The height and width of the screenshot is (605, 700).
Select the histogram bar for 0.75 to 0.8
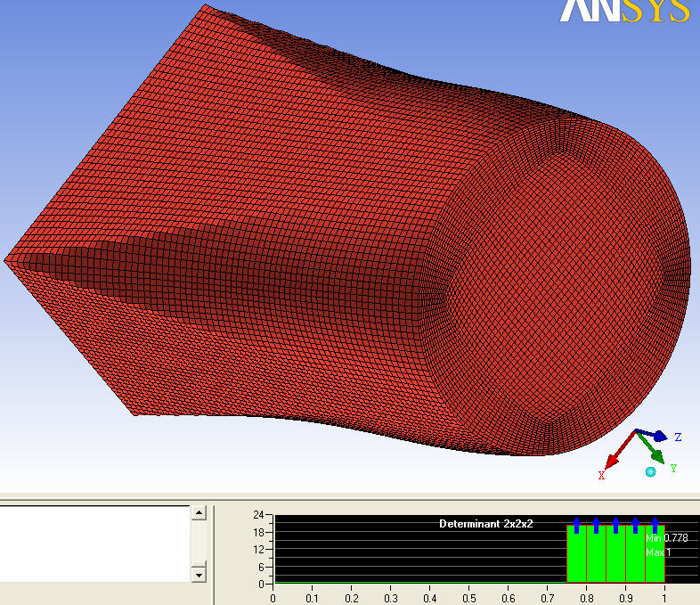pyautogui.click(x=576, y=557)
